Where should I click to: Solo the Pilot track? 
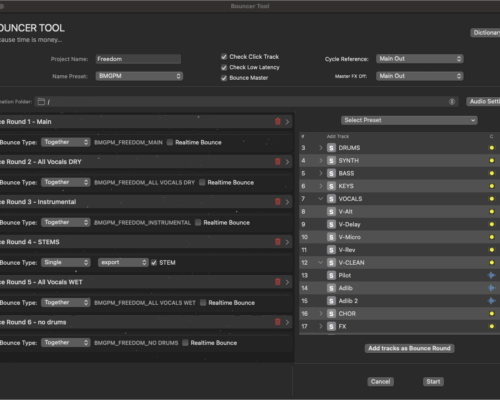point(331,275)
